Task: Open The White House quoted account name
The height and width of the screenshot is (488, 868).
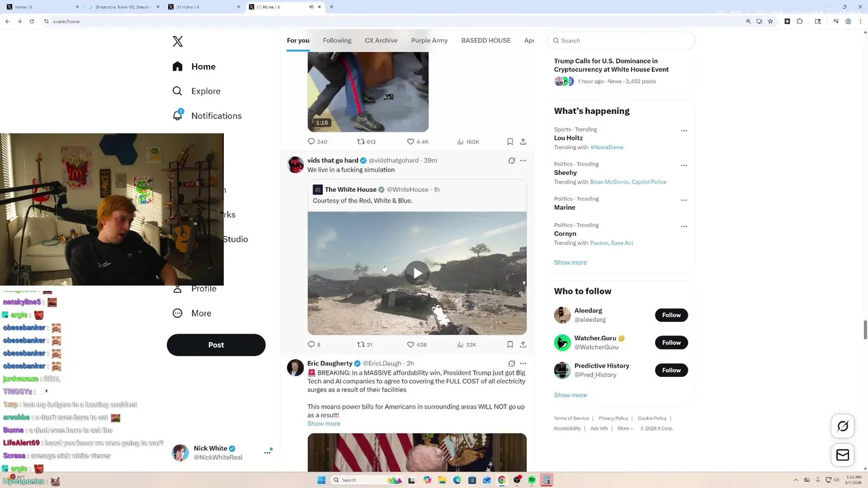Action: [350, 190]
